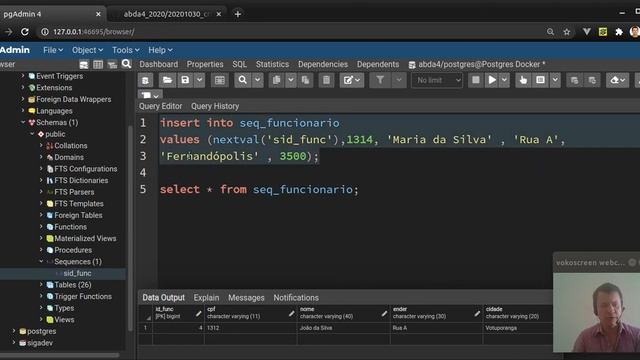
Task: Click the Find magnifier icon
Action: (x=243, y=80)
